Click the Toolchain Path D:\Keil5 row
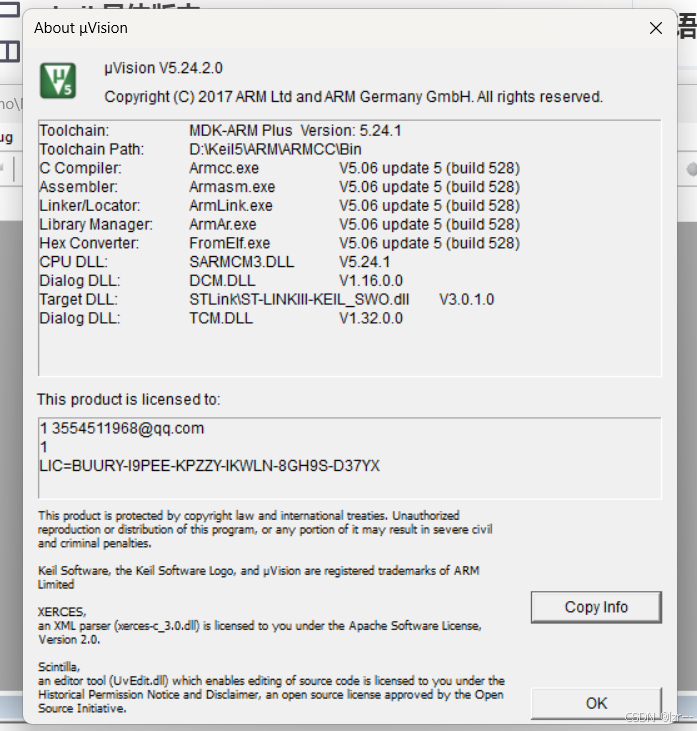The image size is (697, 731). (200, 149)
